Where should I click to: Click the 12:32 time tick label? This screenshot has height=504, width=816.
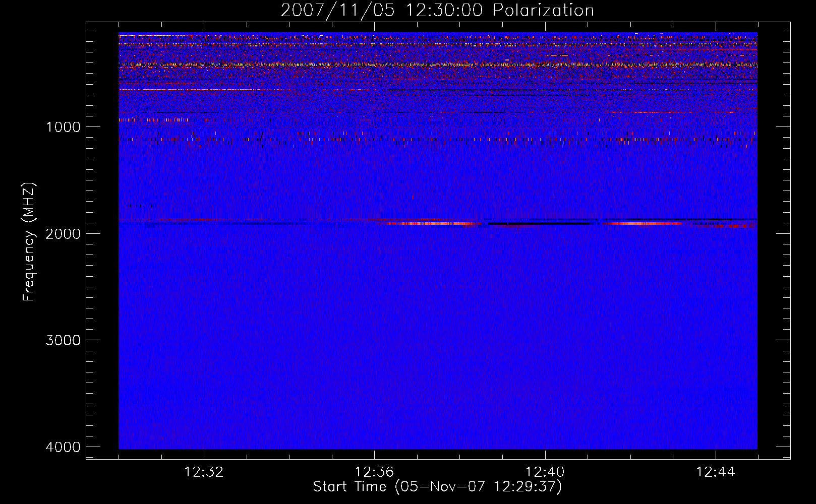point(204,472)
